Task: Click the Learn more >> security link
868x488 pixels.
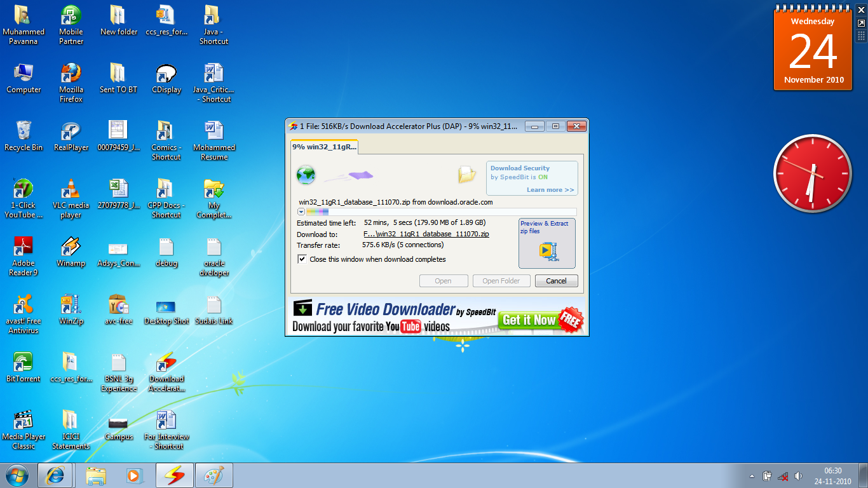Action: pyautogui.click(x=550, y=190)
